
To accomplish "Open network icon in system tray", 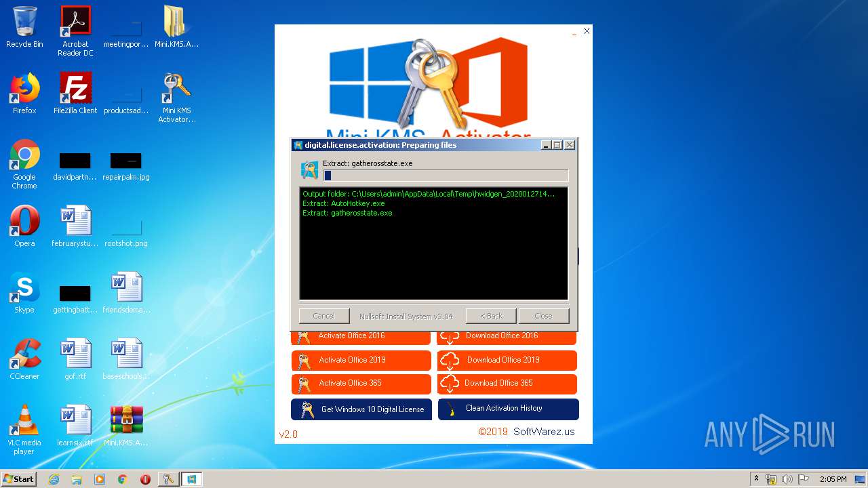I will click(x=771, y=479).
